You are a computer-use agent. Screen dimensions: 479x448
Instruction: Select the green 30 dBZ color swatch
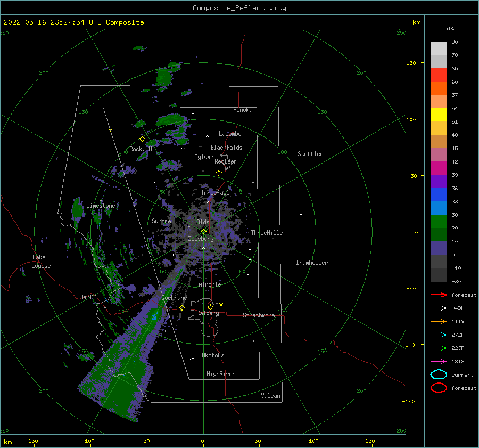tap(439, 222)
